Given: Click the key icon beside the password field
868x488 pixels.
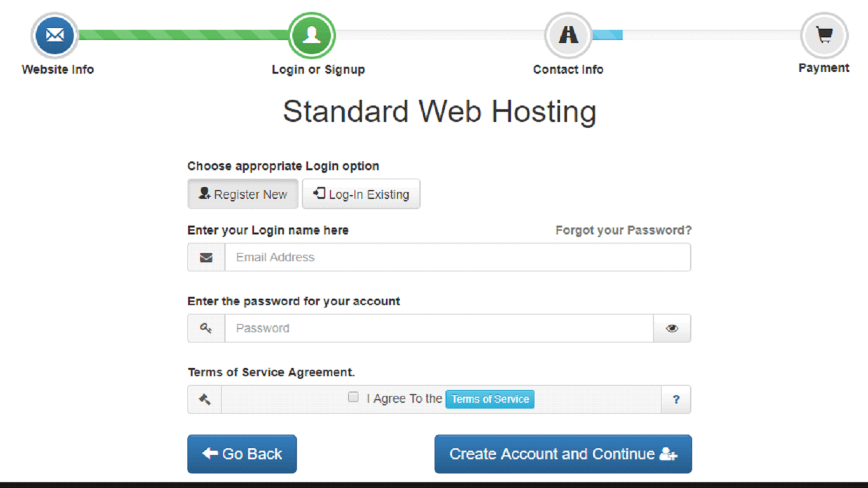Looking at the screenshot, I should click(x=206, y=328).
